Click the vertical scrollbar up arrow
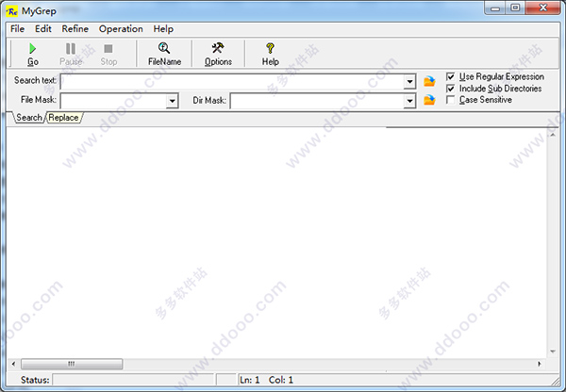This screenshot has height=392, width=566. [x=553, y=135]
